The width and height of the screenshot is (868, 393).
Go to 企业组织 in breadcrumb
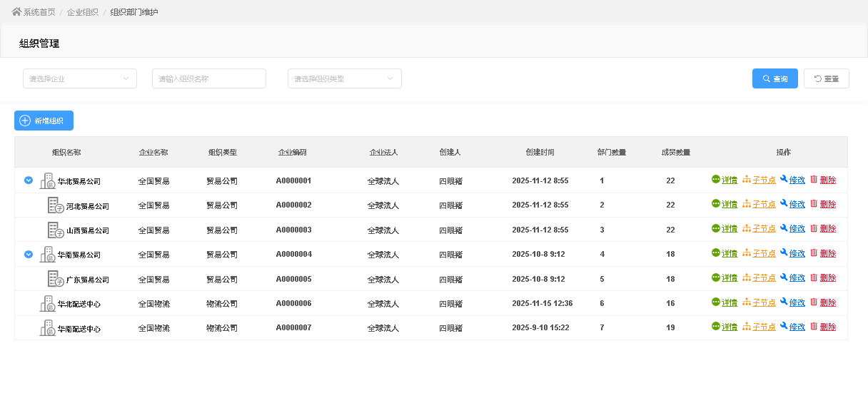click(x=82, y=12)
